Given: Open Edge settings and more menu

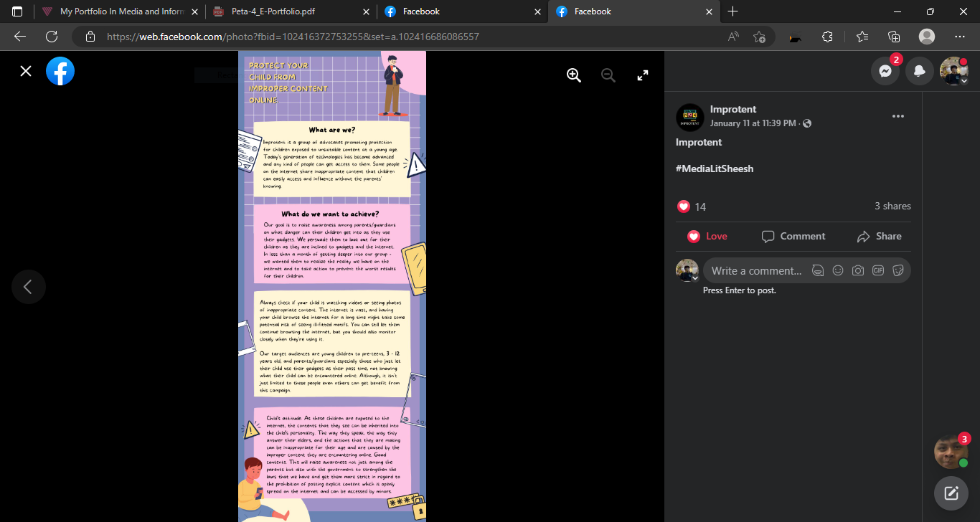Looking at the screenshot, I should tap(959, 37).
